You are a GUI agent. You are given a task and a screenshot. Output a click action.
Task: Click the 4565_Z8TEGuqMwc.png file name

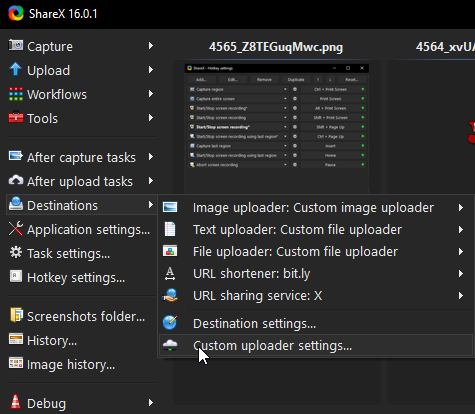276,47
